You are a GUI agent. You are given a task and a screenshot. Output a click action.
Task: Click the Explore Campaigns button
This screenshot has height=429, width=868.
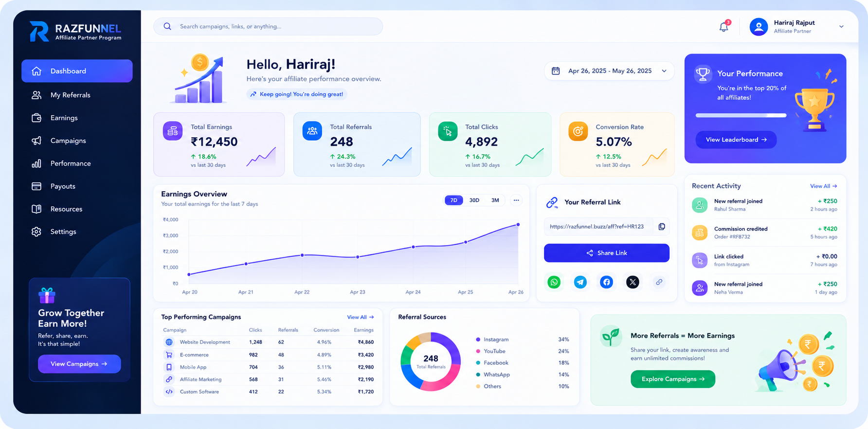tap(673, 379)
